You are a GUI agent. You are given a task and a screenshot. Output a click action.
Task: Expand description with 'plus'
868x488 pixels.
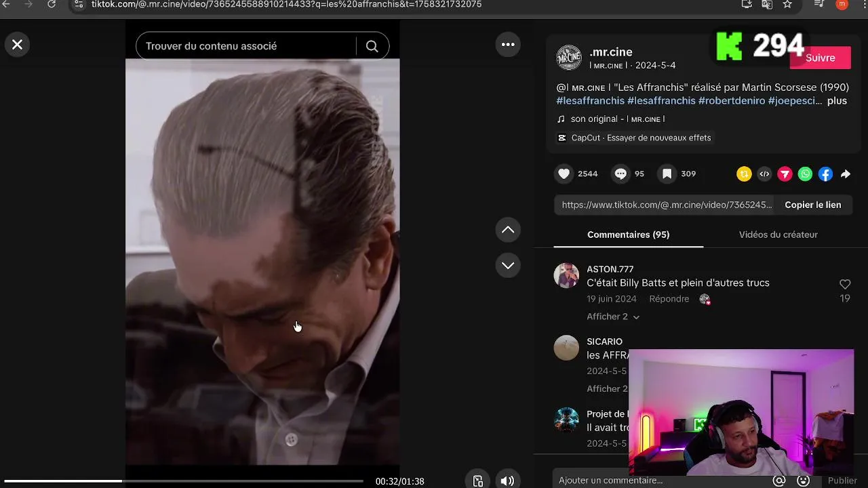[837, 100]
